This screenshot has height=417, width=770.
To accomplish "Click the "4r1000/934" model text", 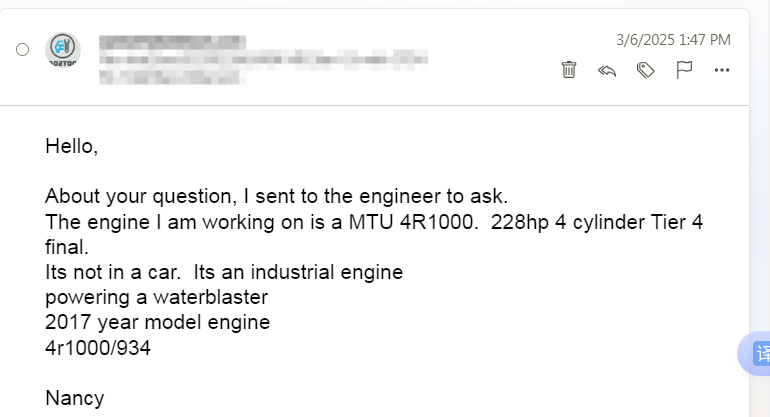I will (x=98, y=348).
